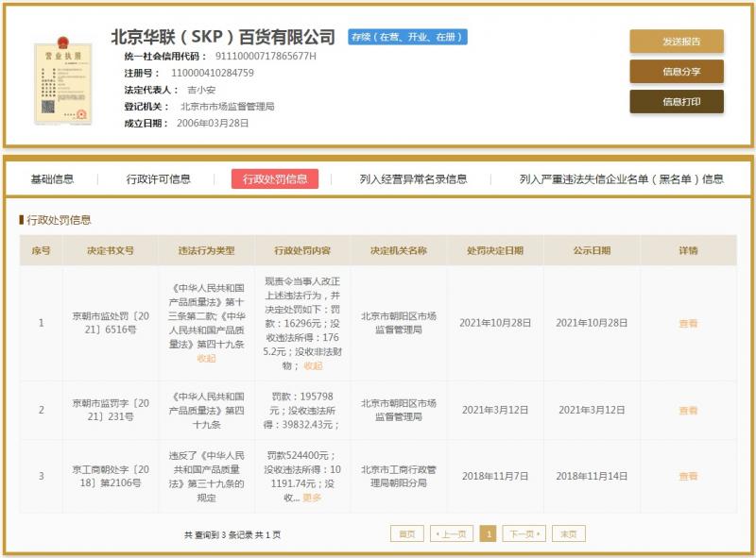The width and height of the screenshot is (756, 558).
Task: Click the 处罚决定日期 column header
Action: coord(495,250)
